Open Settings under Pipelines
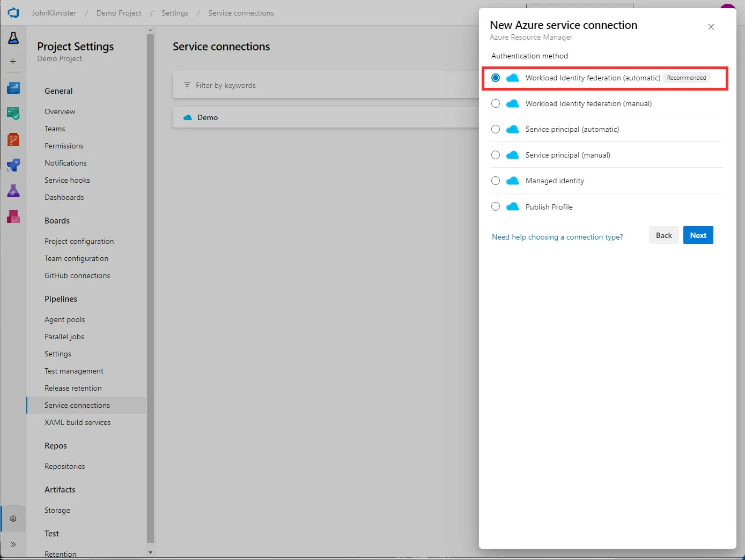 58,354
